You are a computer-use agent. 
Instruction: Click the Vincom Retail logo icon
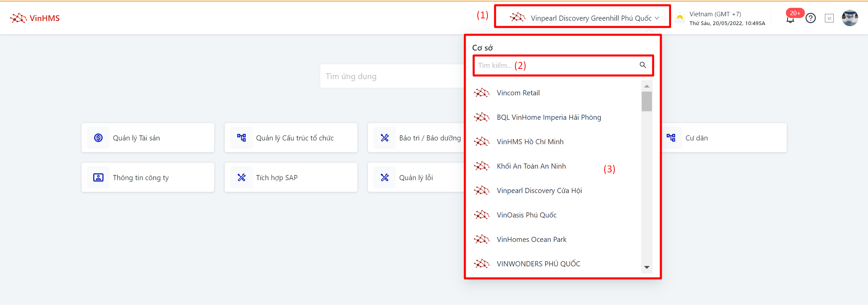(x=482, y=93)
